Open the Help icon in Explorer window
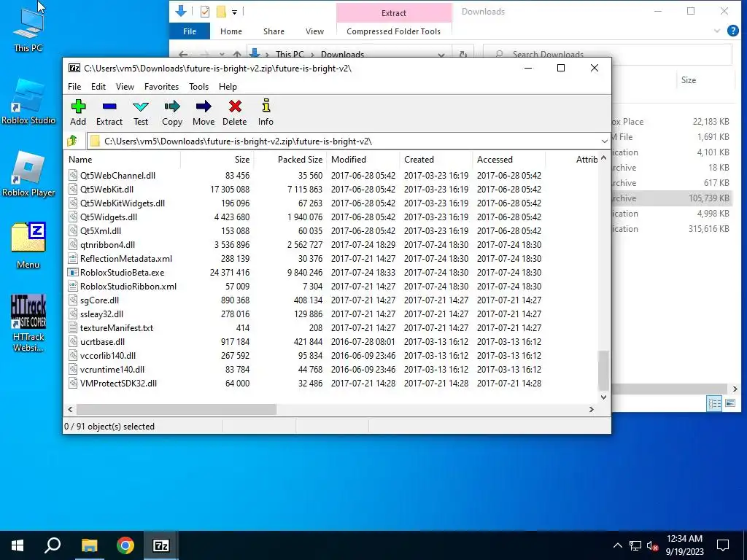 pyautogui.click(x=732, y=31)
